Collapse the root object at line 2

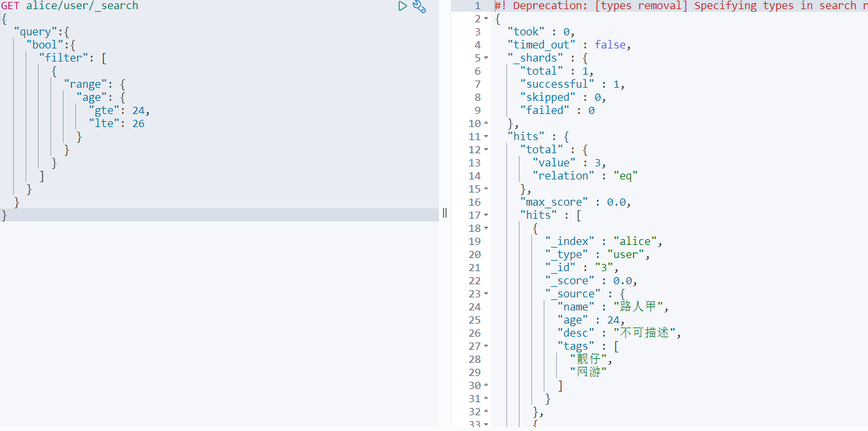click(486, 18)
